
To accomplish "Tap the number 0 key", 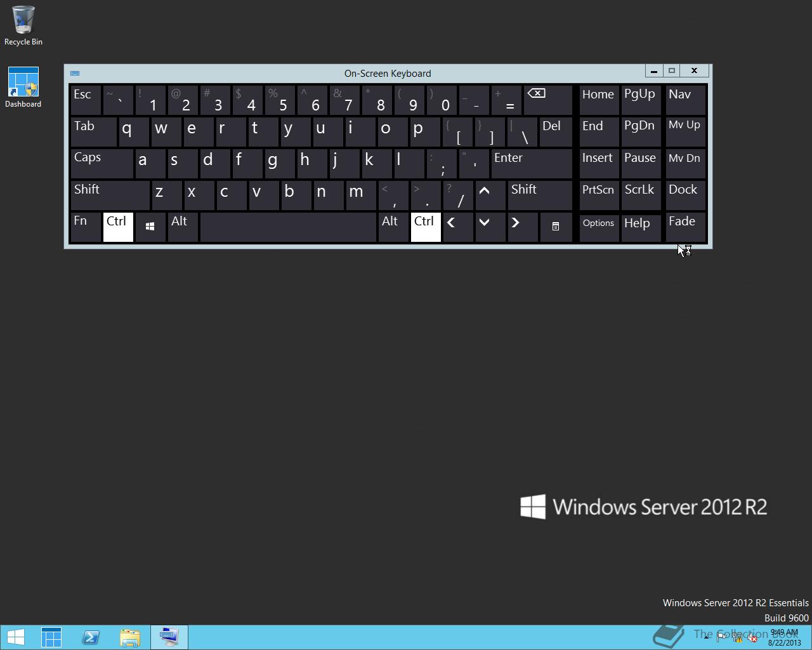I will [442, 100].
